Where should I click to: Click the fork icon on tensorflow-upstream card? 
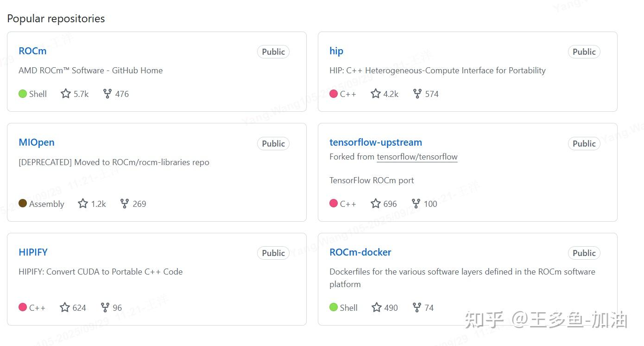click(x=416, y=204)
